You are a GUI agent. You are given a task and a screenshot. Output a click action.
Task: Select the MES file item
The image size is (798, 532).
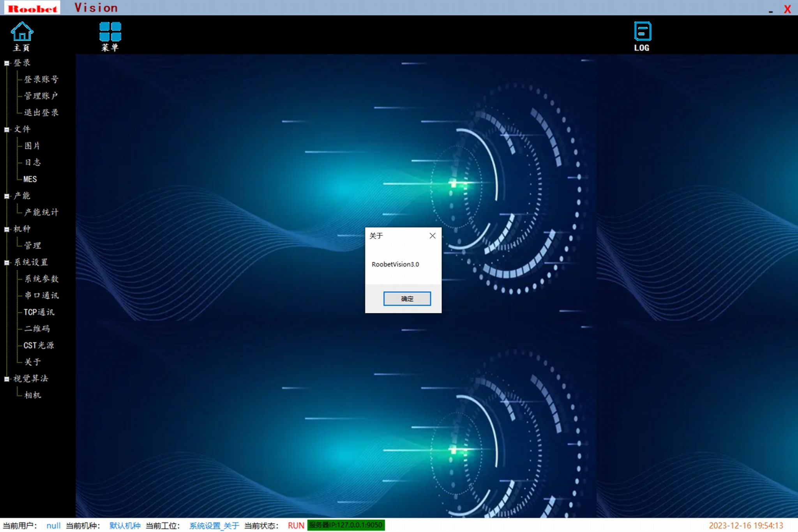click(x=30, y=179)
